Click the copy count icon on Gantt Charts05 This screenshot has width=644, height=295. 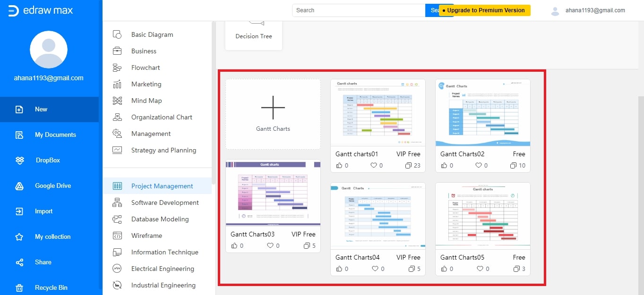coord(517,269)
